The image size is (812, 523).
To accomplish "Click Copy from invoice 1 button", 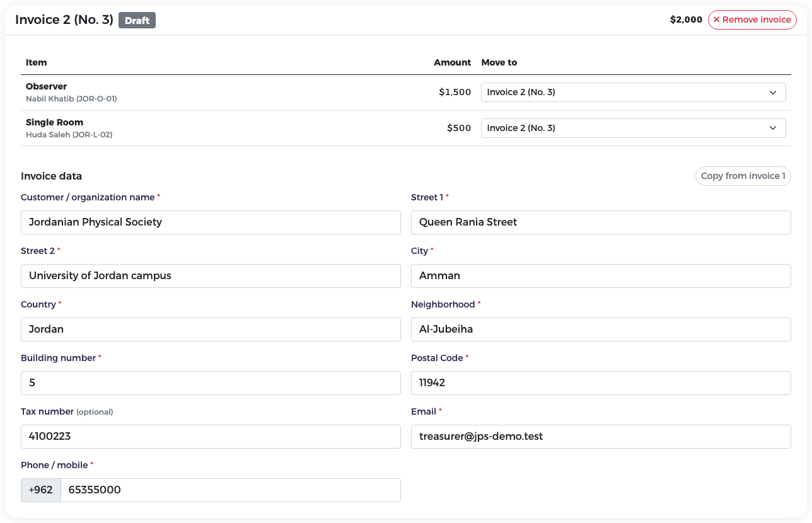I will tap(743, 176).
